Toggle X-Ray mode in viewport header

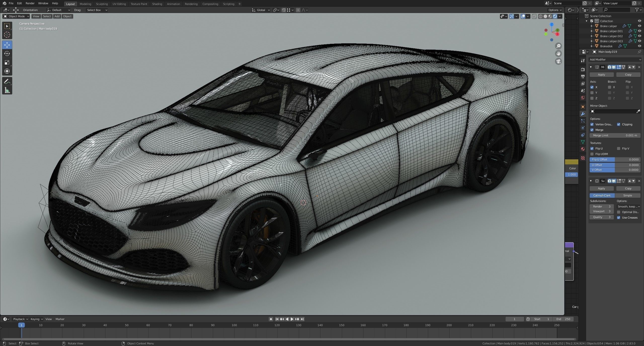pos(534,16)
